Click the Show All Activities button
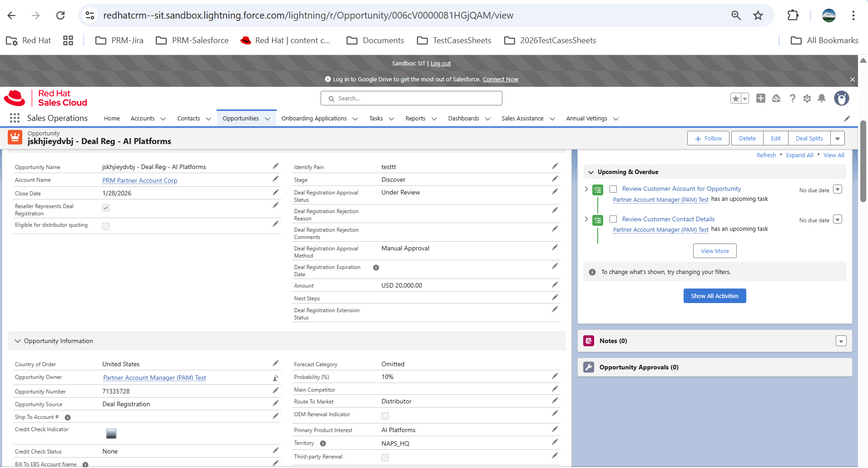868x468 pixels. (x=714, y=296)
